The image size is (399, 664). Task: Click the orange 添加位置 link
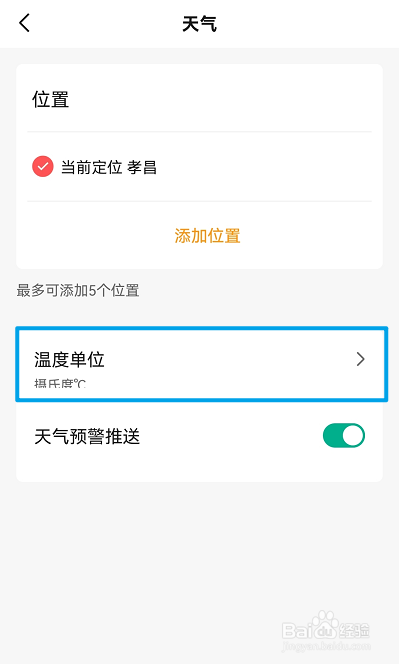[x=208, y=235]
